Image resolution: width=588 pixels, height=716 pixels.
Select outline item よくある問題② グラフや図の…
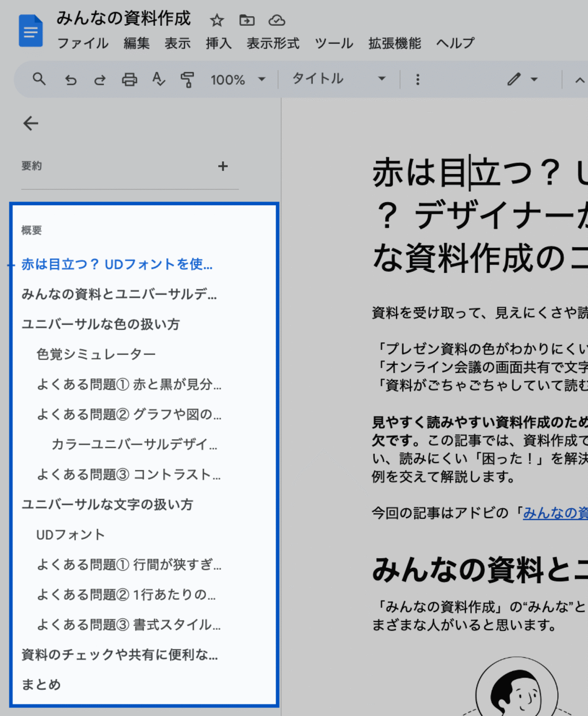[129, 414]
